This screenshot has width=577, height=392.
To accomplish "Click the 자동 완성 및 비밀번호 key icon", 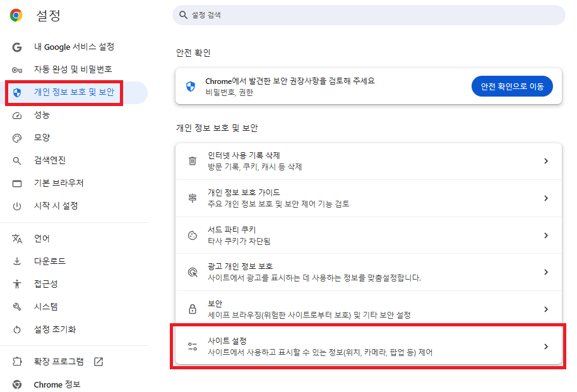I will coord(16,69).
